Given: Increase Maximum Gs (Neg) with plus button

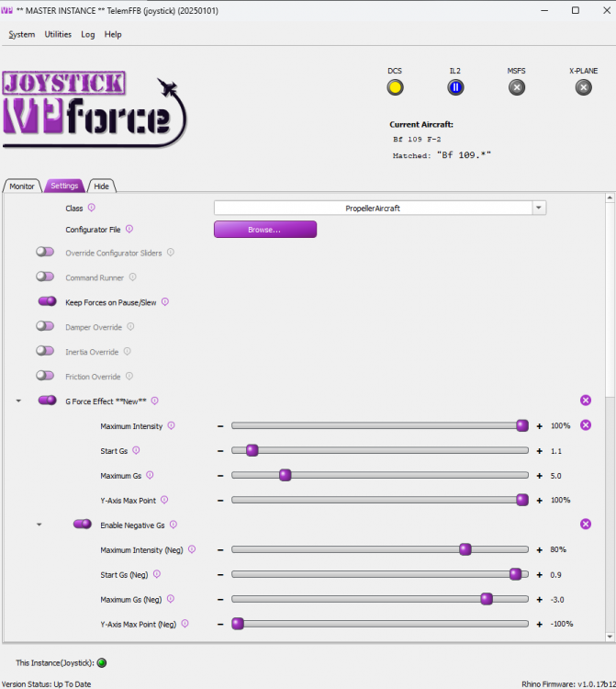Looking at the screenshot, I should (540, 599).
